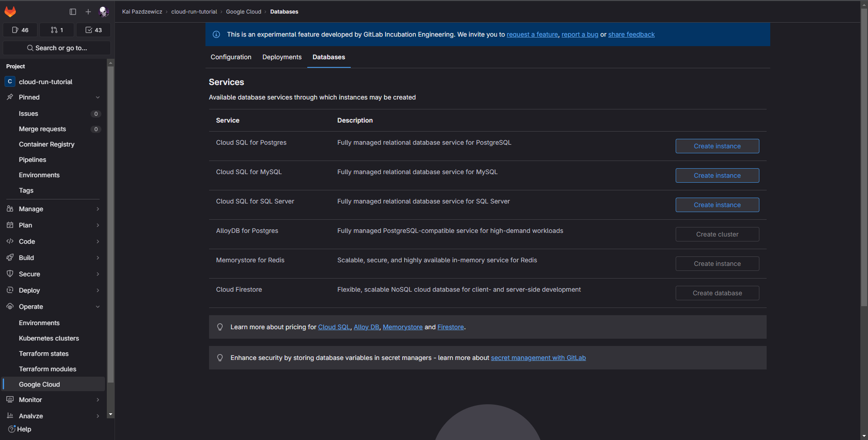Open the request a feature link
The image size is (868, 440).
[532, 34]
